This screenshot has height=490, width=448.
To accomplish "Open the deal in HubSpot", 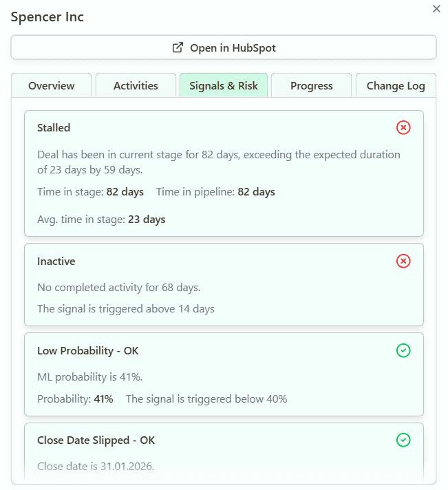I will [x=224, y=47].
